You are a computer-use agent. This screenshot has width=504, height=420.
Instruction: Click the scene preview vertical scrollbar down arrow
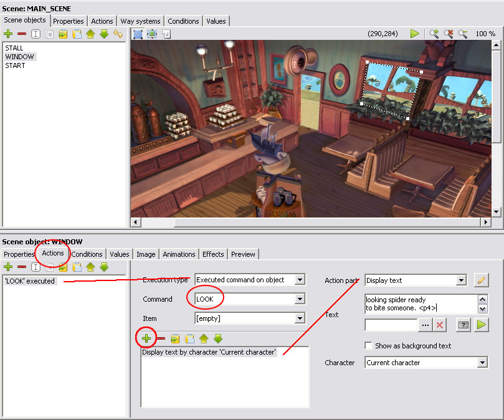coord(497,212)
